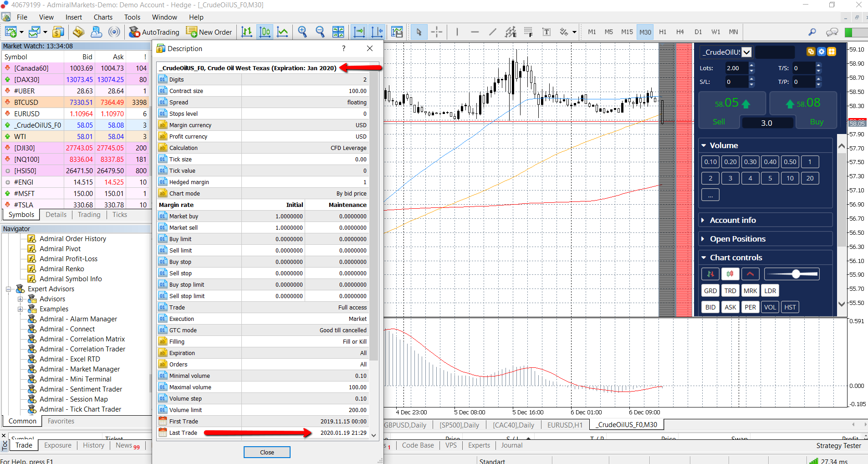
Task: Click the Buy 58.08 button
Action: tap(804, 109)
